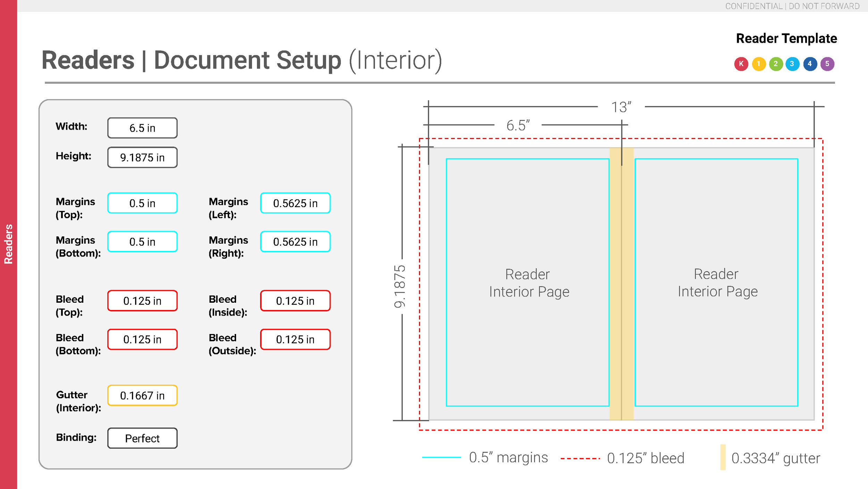Click the 0.5" margins legend text
Viewport: 868px width, 489px height.
coord(508,458)
